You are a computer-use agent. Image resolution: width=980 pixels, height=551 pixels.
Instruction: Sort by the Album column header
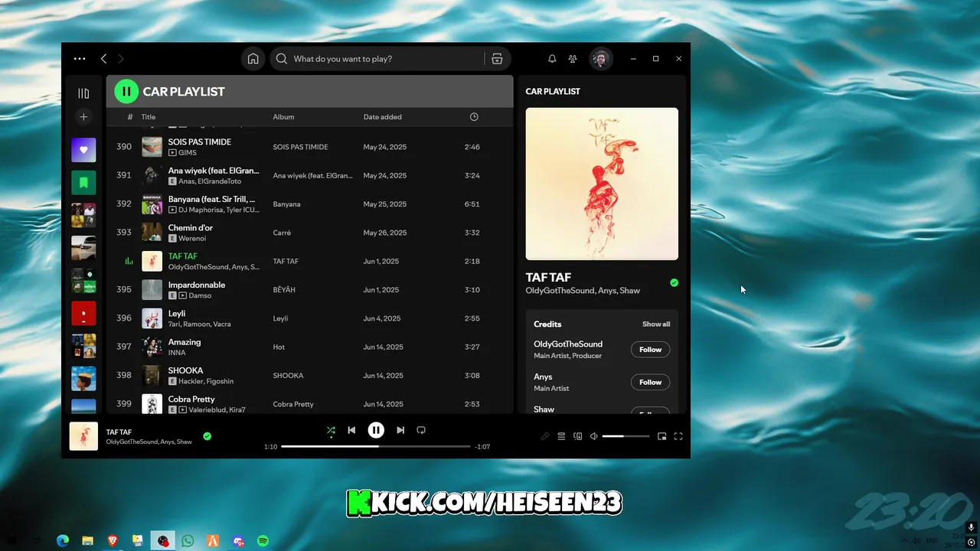pyautogui.click(x=283, y=117)
